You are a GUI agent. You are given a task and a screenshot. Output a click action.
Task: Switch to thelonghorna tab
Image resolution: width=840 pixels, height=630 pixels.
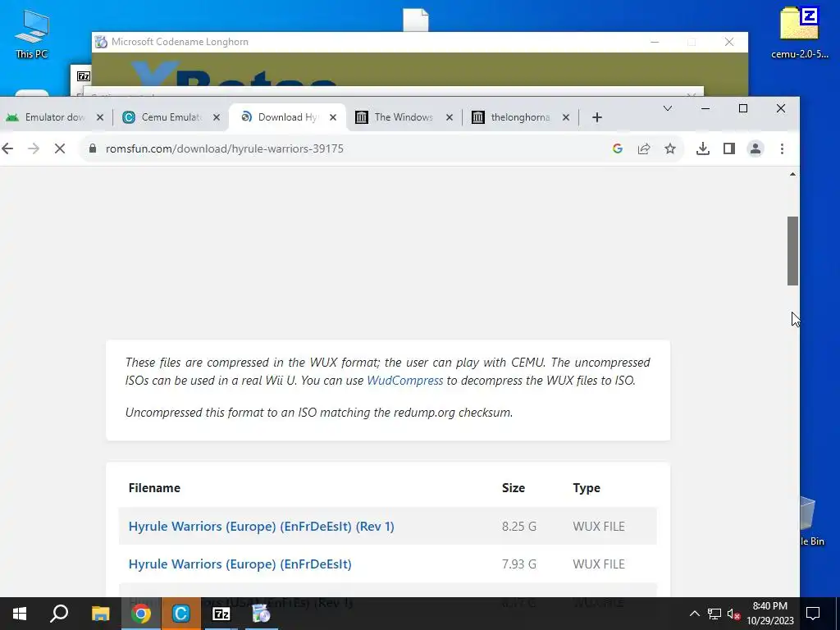point(519,117)
